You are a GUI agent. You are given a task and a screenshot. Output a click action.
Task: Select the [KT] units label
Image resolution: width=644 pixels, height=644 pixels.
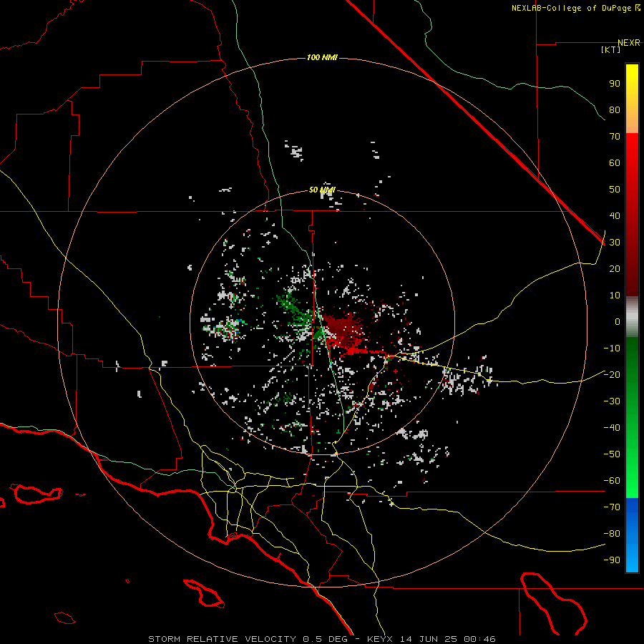coord(610,49)
